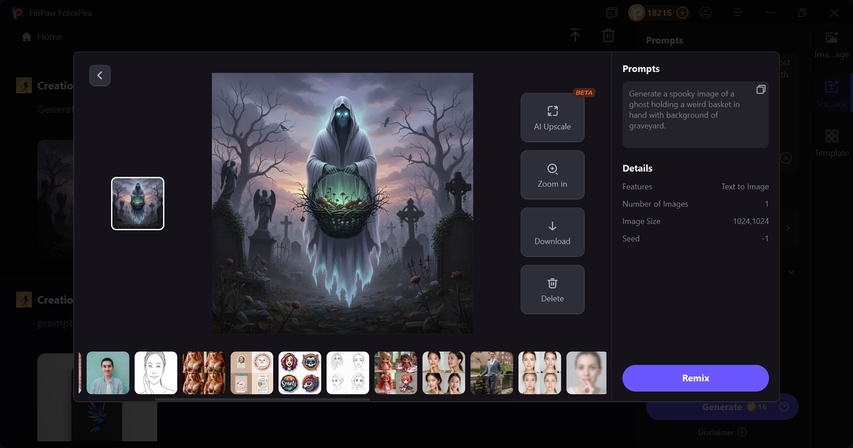Select the man portrait style thumbnail
The width and height of the screenshot is (853, 448).
tap(108, 372)
